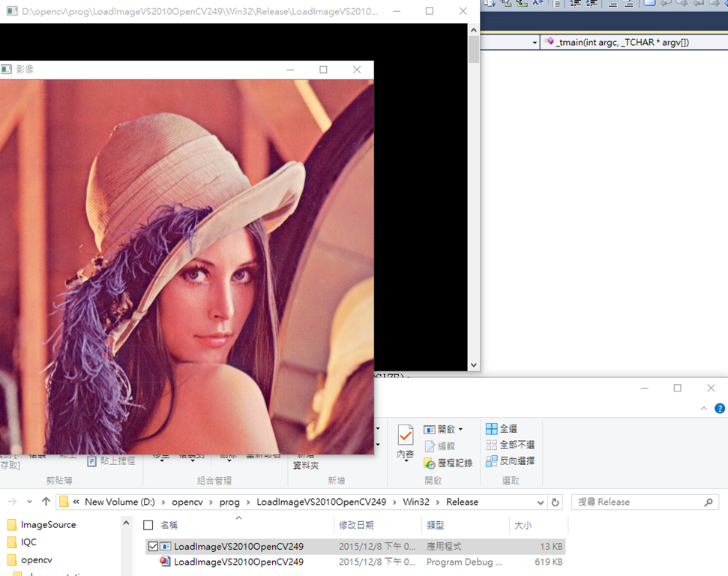728x576 pixels.
Task: Sort files by the 大小 column header
Action: click(523, 525)
